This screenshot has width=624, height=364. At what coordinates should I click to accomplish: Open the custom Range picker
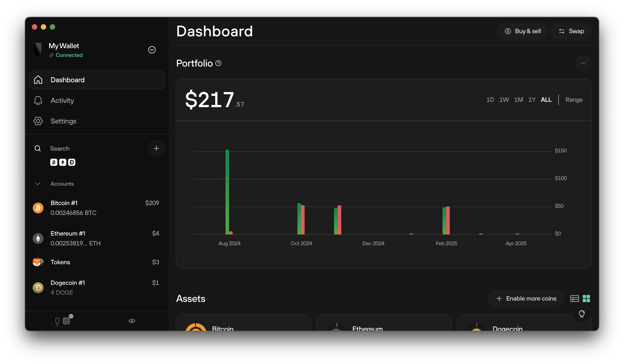point(574,100)
